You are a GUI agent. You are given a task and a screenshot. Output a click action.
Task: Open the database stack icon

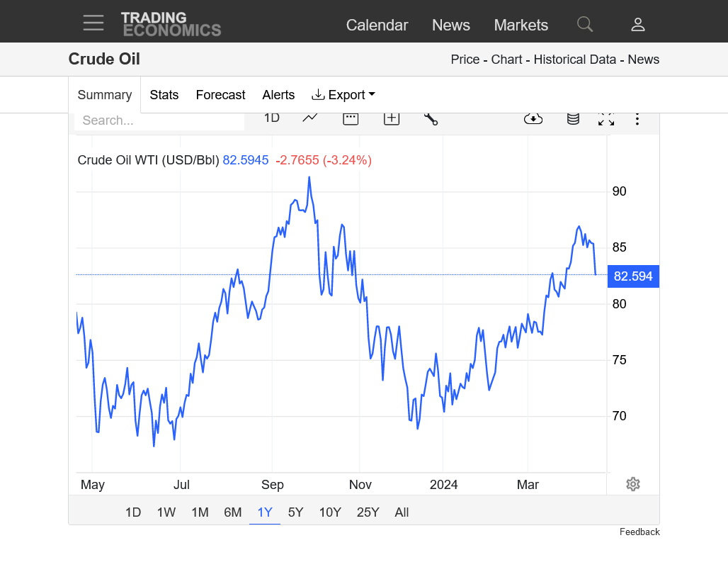coord(573,118)
